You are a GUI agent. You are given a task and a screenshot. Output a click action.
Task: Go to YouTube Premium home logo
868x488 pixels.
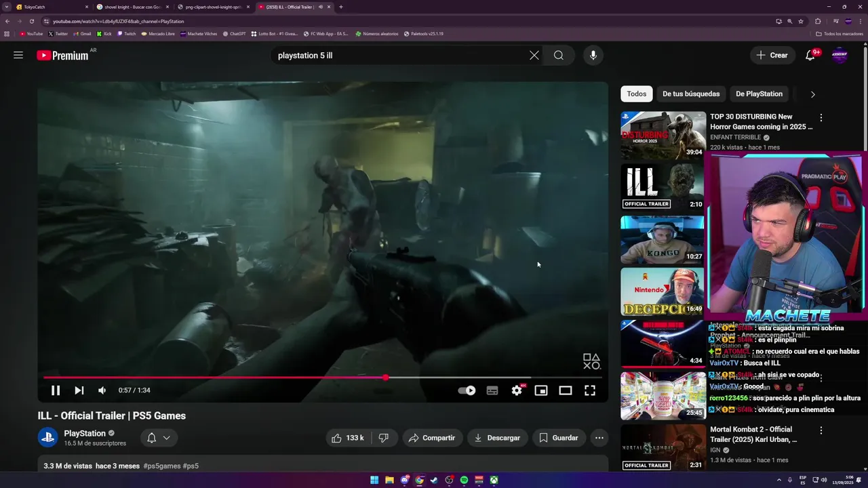(62, 56)
